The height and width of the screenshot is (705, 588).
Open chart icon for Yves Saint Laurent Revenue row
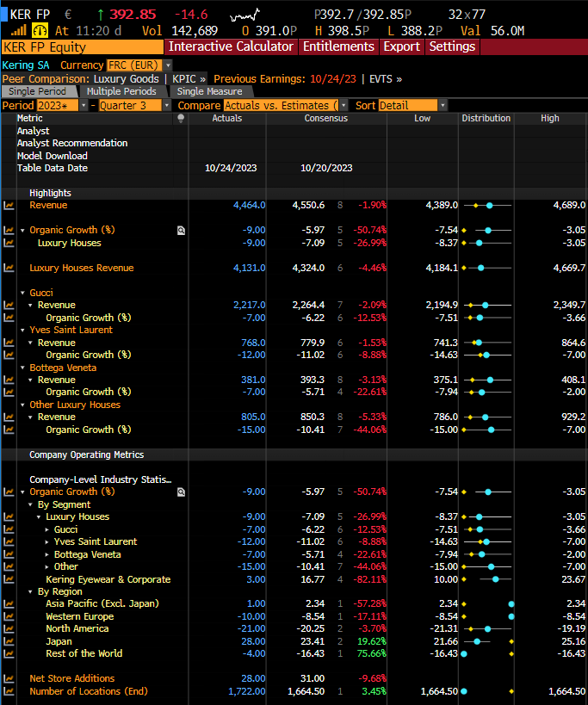pos(9,343)
